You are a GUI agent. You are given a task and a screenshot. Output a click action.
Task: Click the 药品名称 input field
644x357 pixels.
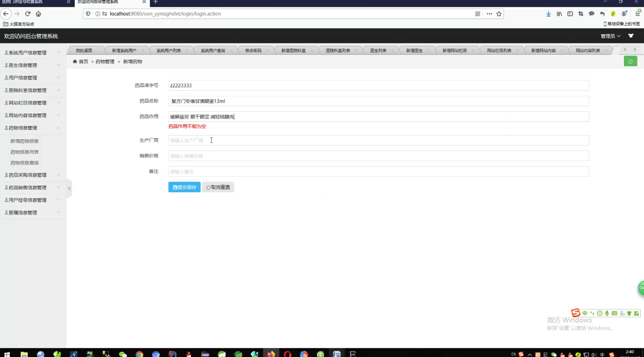pos(378,101)
